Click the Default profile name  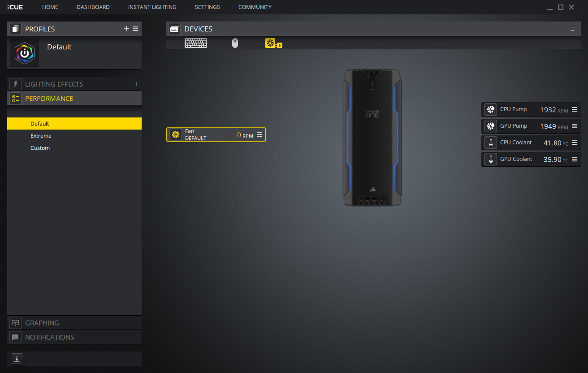tap(59, 47)
